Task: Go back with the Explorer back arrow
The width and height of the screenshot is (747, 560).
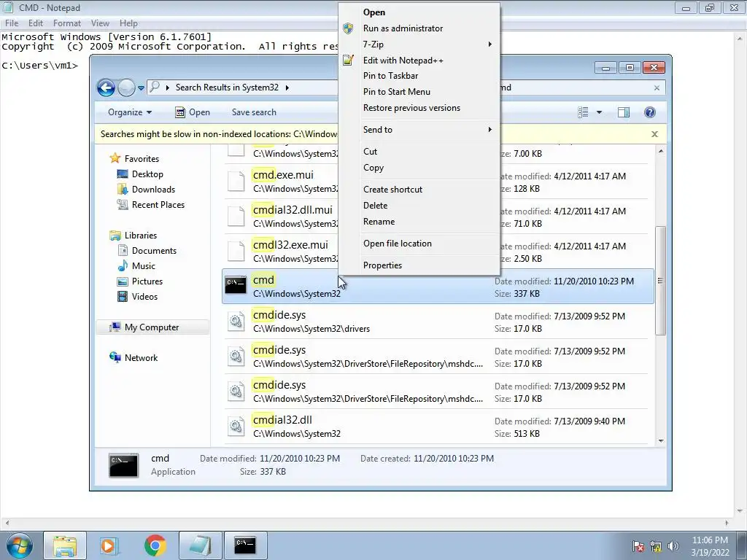Action: pyautogui.click(x=106, y=87)
